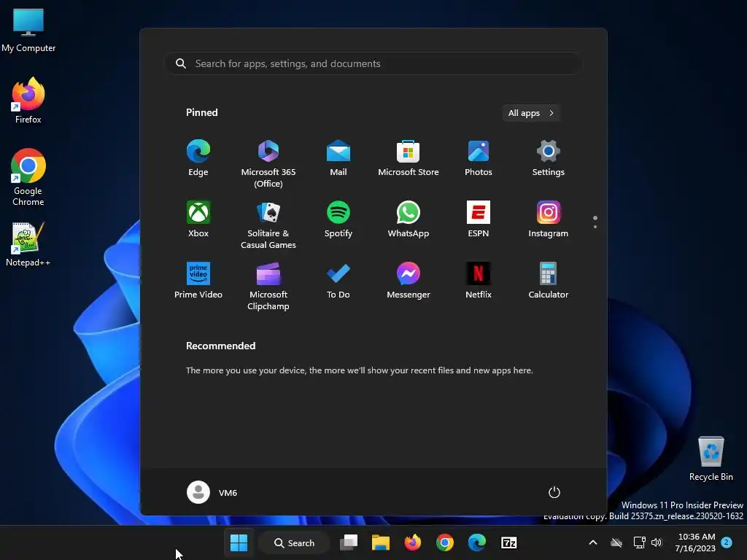Open the volume speaker tray icon
Image resolution: width=747 pixels, height=560 pixels.
657,542
